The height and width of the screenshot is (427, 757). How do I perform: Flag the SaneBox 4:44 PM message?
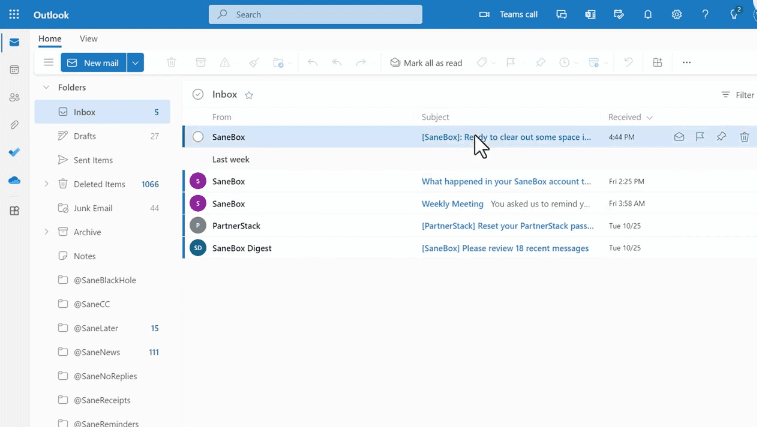pyautogui.click(x=700, y=137)
